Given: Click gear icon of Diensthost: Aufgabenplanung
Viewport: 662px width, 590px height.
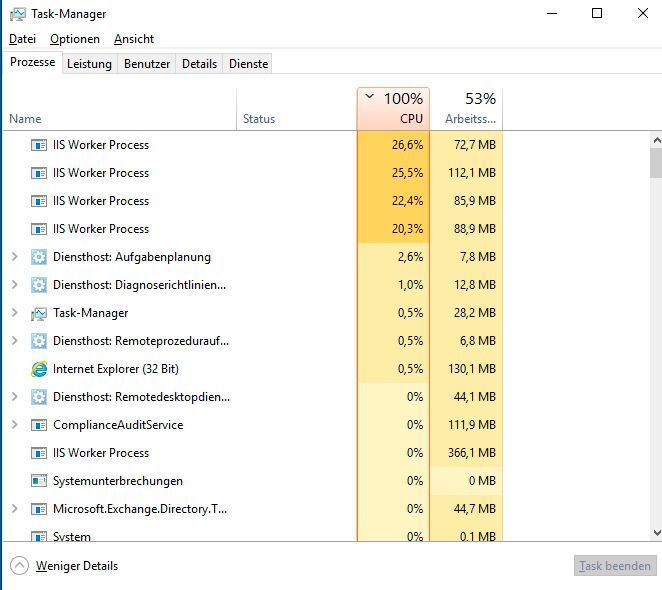Looking at the screenshot, I should (x=39, y=257).
